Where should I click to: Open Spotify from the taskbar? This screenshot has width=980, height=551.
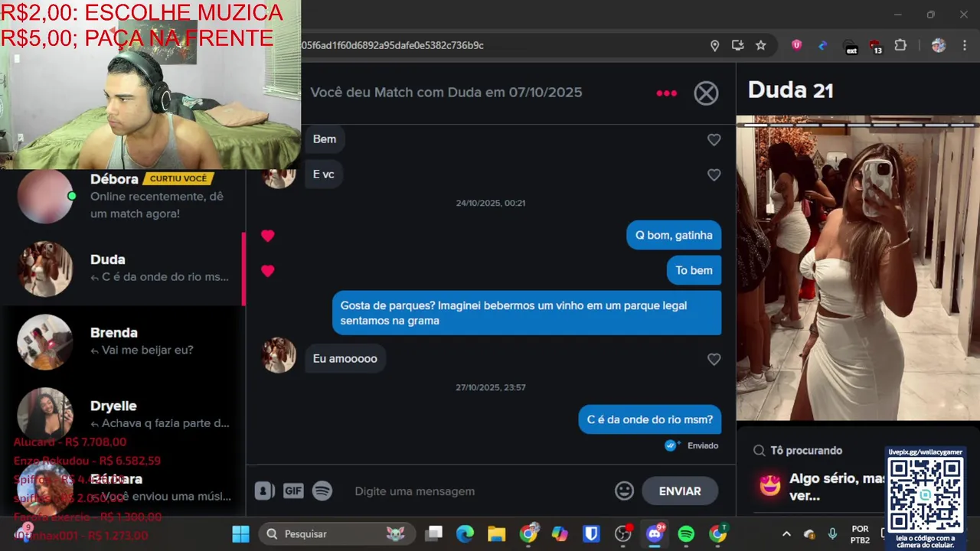pos(686,533)
